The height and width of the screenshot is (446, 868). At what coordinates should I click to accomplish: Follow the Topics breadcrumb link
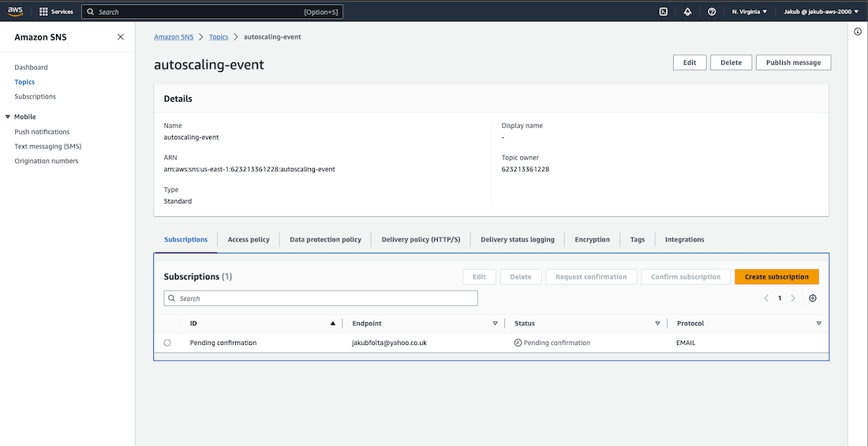(x=219, y=37)
